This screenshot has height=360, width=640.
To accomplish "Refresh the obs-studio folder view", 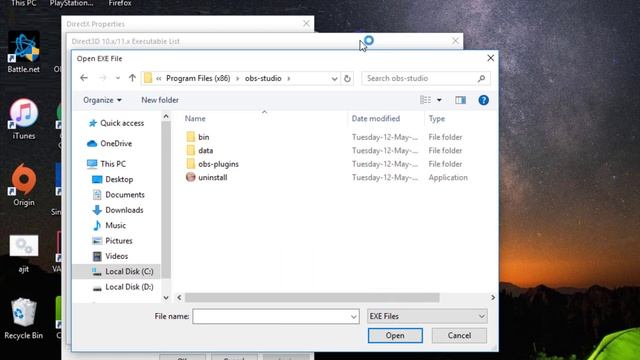I will pyautogui.click(x=347, y=78).
